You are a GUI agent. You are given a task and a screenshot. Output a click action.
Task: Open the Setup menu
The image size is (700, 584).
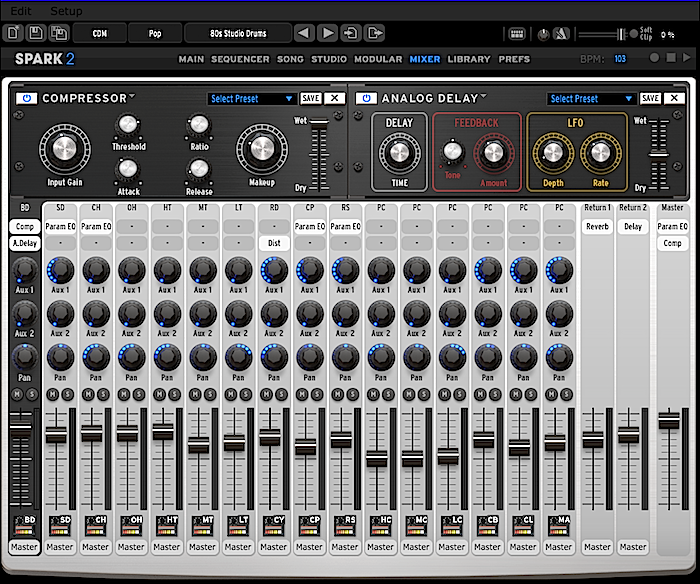point(66,10)
